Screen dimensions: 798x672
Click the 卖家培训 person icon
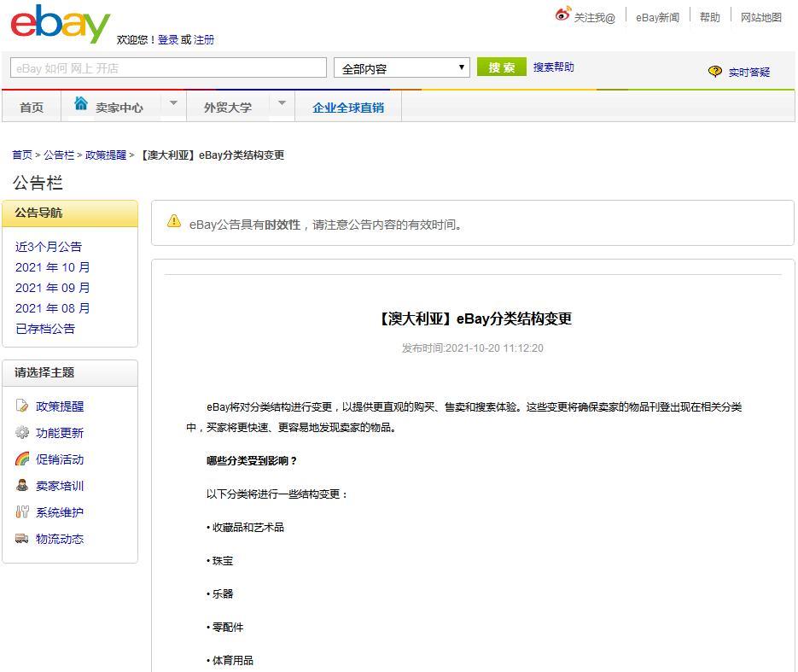tap(22, 485)
